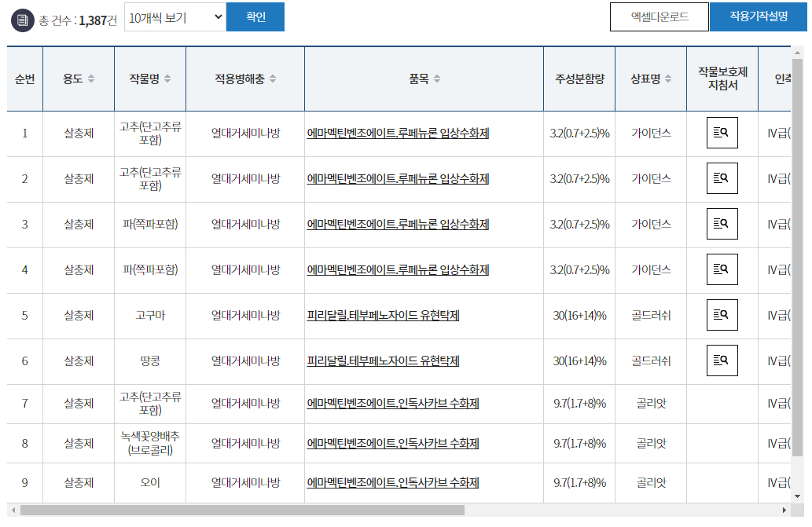Screen dimensions: 812x527
Task: Click 열대거세미나방 pest cell in row 6
Action: coord(245,361)
